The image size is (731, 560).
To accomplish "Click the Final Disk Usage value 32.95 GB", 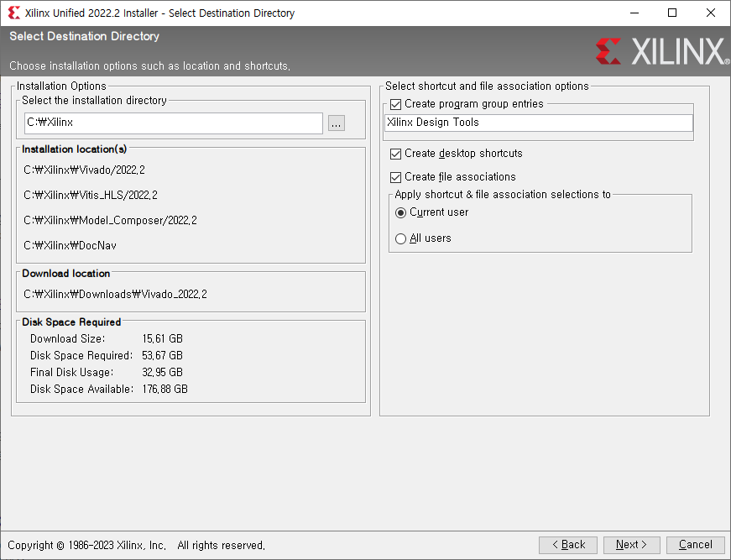I will (162, 373).
